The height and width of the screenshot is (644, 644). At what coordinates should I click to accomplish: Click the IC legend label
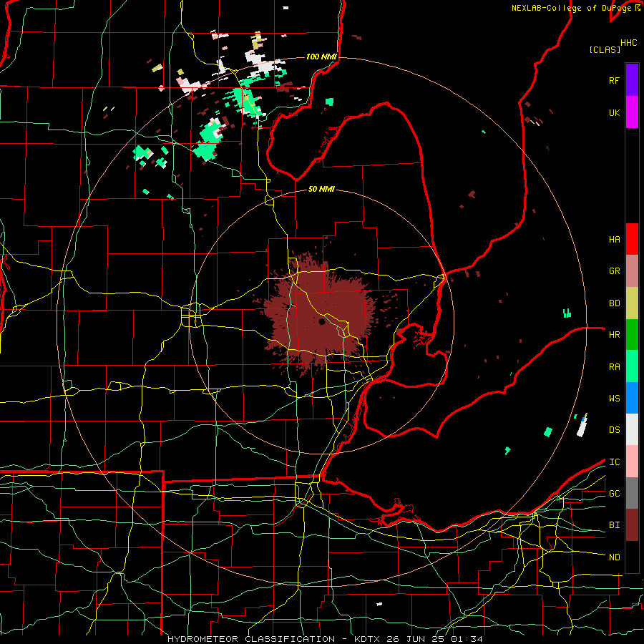(614, 462)
